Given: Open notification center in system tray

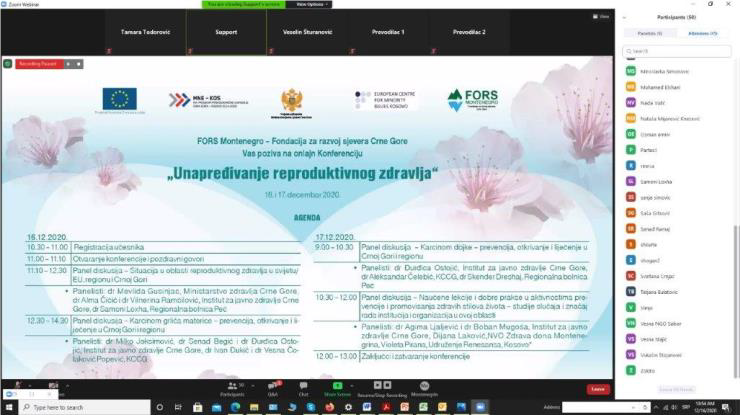Looking at the screenshot, I should coord(726,407).
